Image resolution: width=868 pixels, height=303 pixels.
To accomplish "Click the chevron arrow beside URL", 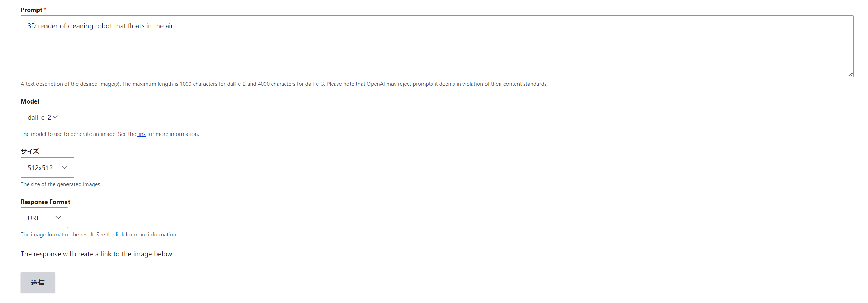I will click(58, 218).
